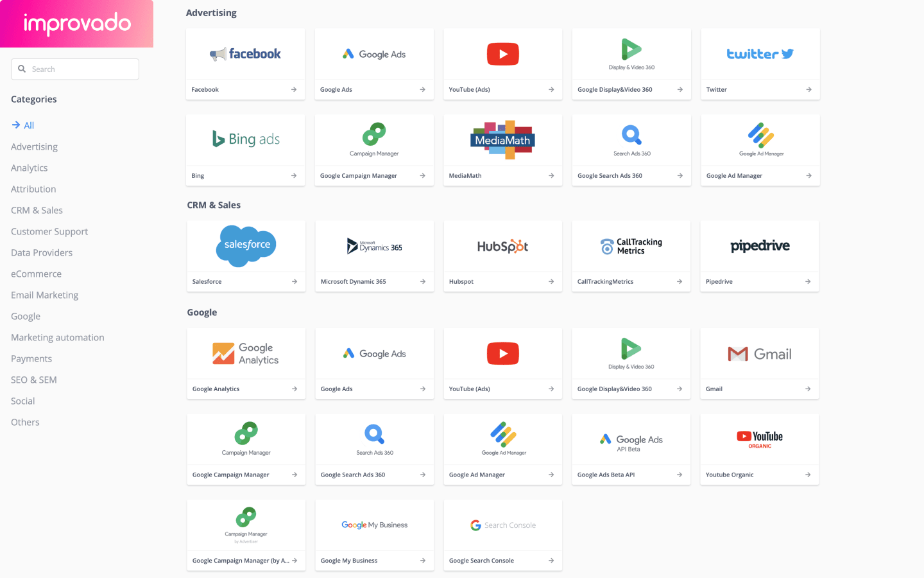Image resolution: width=924 pixels, height=578 pixels.
Task: Click the YouTube (Ads) label under Google section
Action: [x=469, y=389]
